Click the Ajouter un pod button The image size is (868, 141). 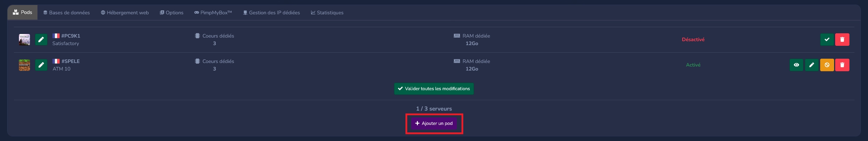pyautogui.click(x=434, y=123)
